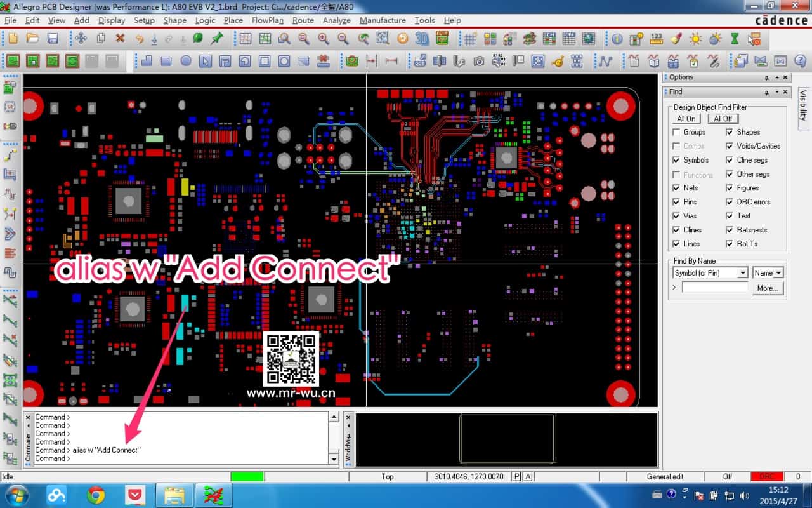Open the Route menu

pyautogui.click(x=303, y=20)
